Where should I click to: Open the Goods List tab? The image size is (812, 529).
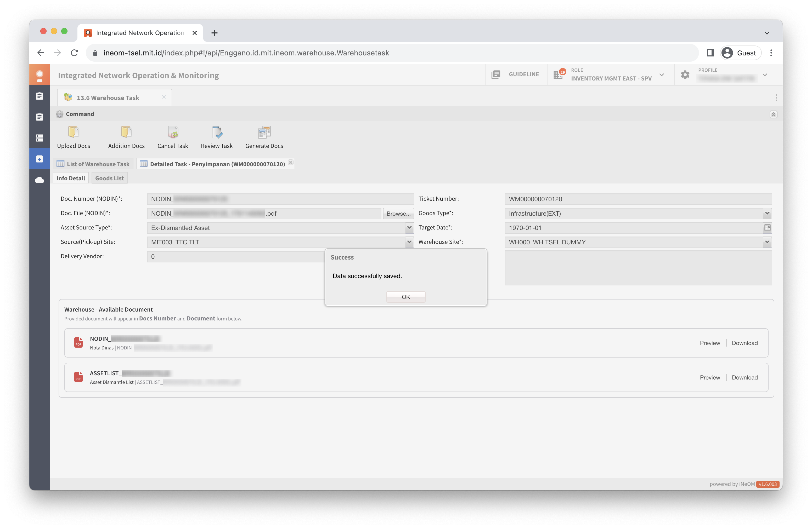point(109,178)
